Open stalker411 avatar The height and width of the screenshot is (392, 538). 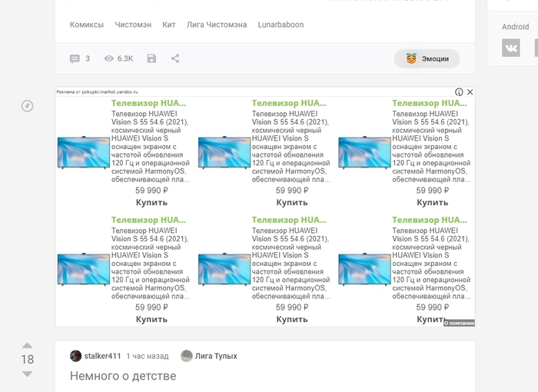pos(75,356)
